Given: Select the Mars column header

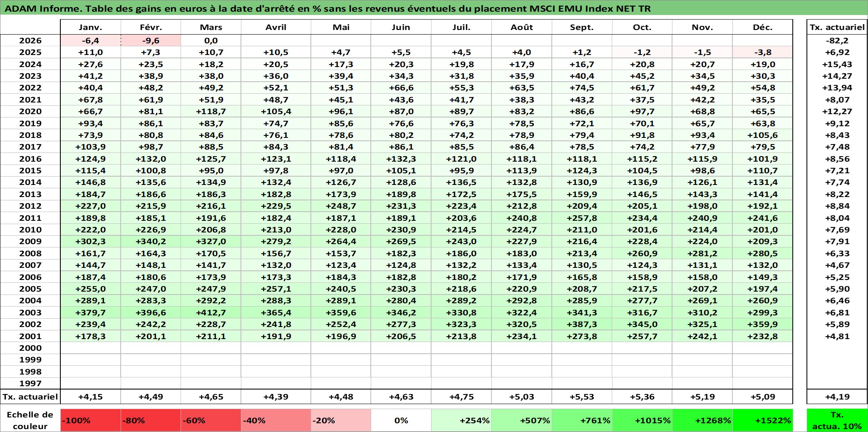Looking at the screenshot, I should pos(211,27).
